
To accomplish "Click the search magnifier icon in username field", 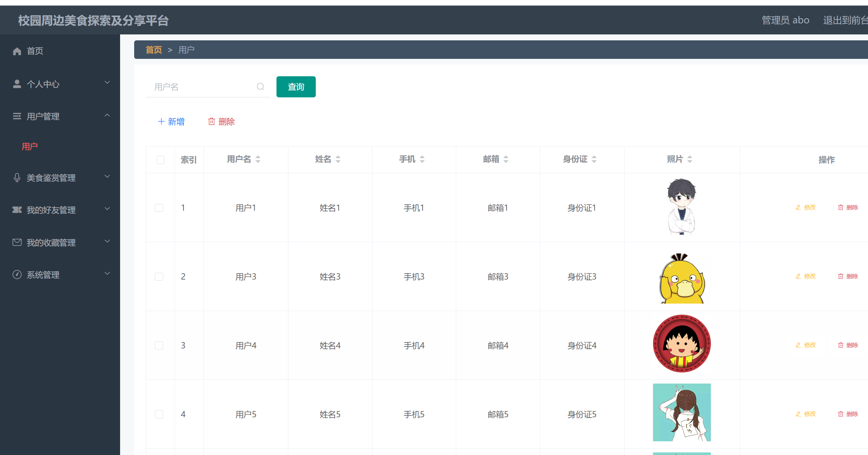I will pyautogui.click(x=261, y=87).
